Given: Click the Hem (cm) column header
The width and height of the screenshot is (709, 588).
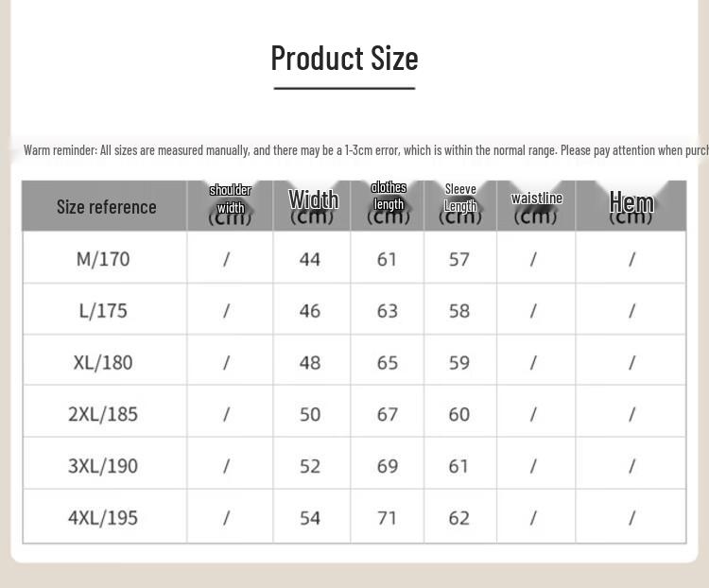Looking at the screenshot, I should click(631, 207).
